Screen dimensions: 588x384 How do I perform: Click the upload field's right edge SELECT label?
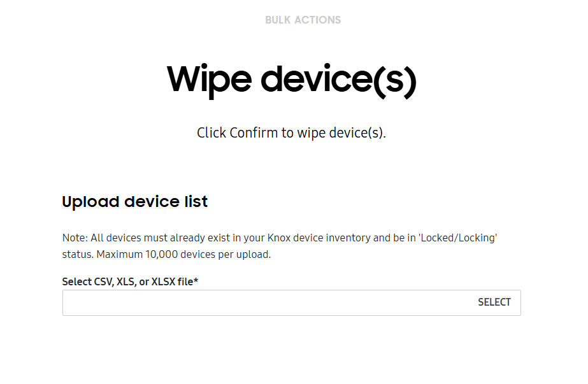point(494,302)
